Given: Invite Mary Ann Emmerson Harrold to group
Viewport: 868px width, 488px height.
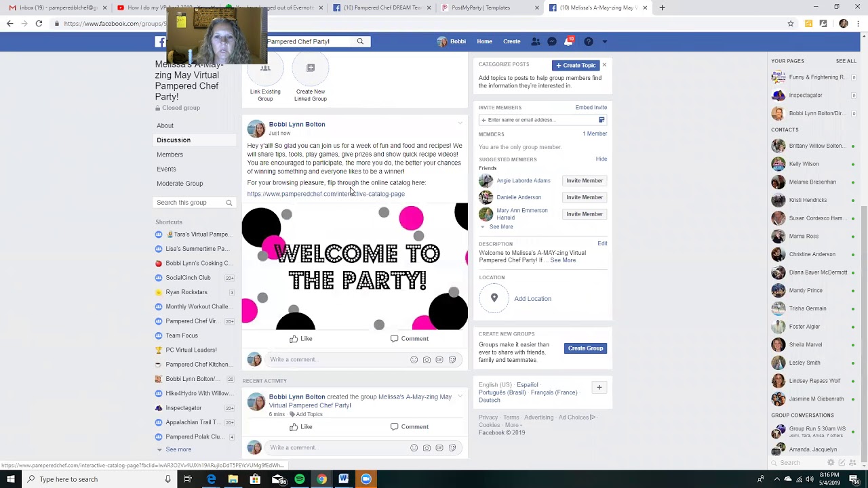Looking at the screenshot, I should tap(585, 214).
